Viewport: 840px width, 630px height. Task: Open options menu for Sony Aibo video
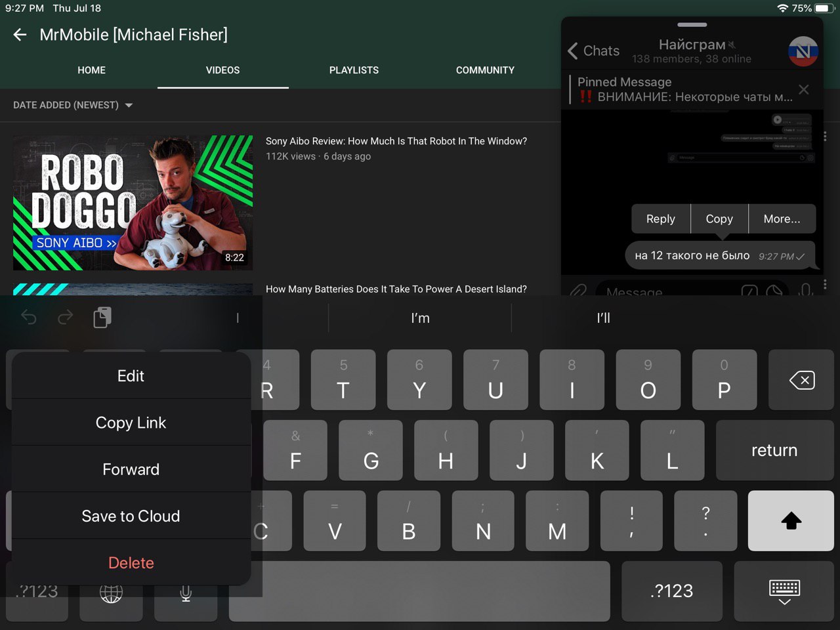click(825, 136)
